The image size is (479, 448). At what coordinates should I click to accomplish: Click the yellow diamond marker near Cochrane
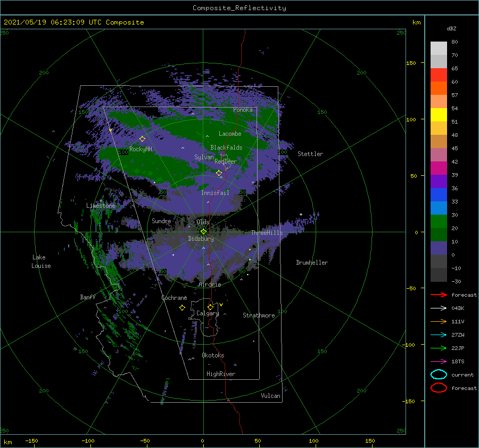[182, 308]
